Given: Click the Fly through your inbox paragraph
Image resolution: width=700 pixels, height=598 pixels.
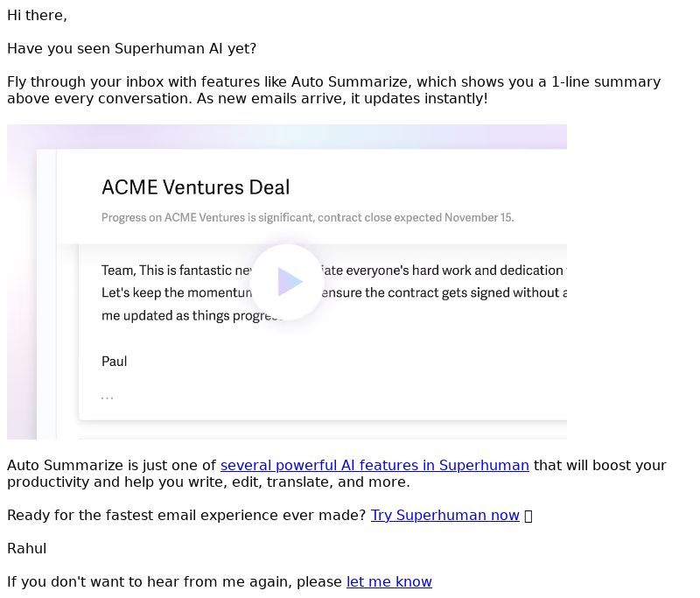Looking at the screenshot, I should point(334,90).
